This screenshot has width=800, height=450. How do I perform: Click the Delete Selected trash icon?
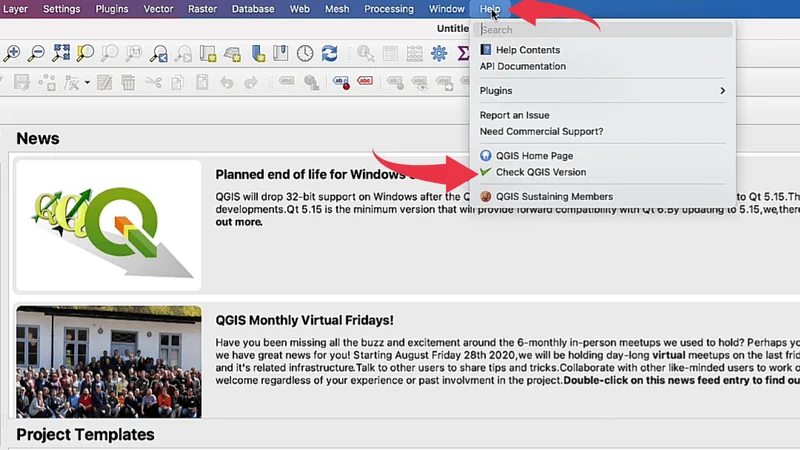pyautogui.click(x=128, y=82)
